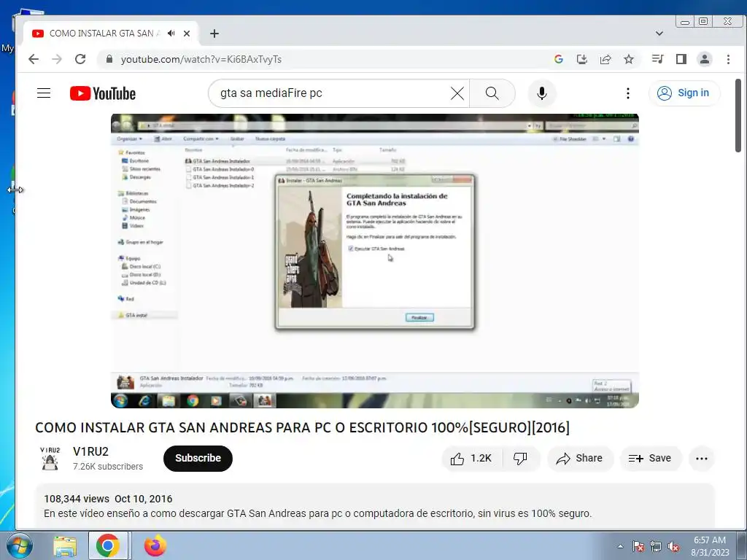Open the V1RU2 channel name link

click(90, 451)
